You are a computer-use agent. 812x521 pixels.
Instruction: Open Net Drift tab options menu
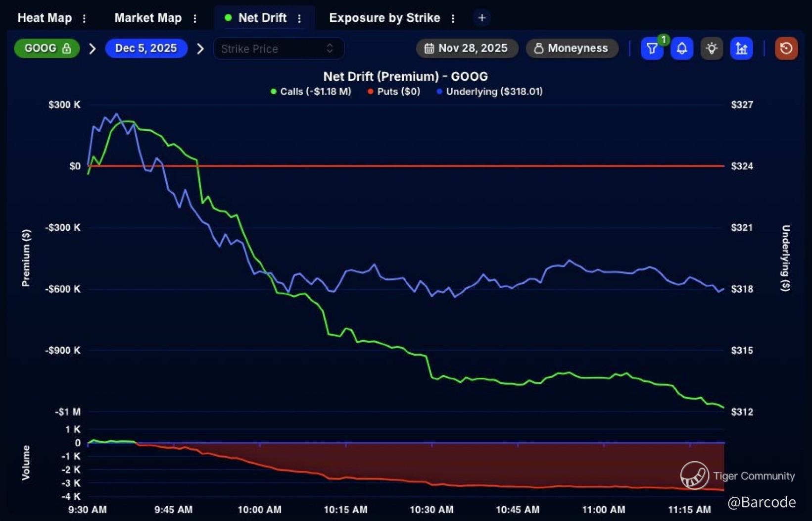tap(299, 18)
